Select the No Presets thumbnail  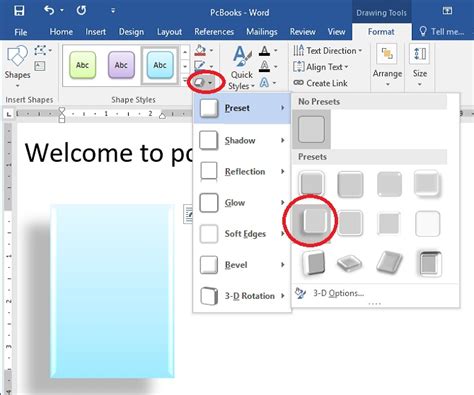(x=311, y=129)
